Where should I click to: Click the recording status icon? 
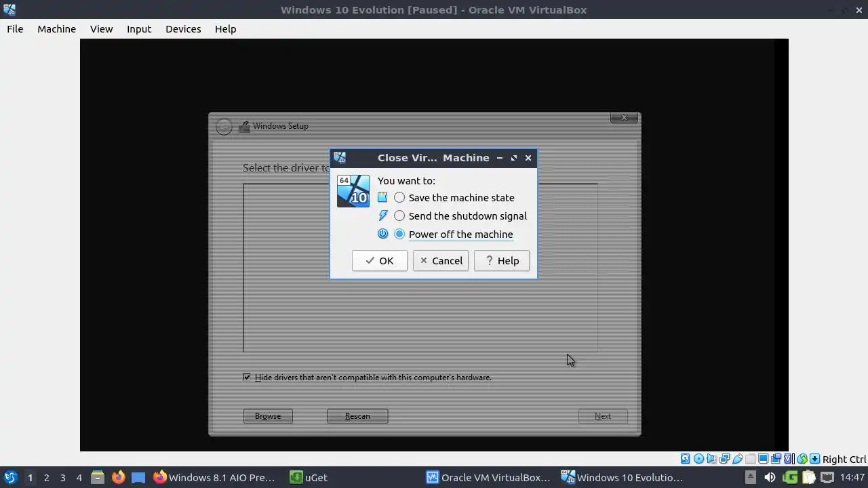click(776, 459)
